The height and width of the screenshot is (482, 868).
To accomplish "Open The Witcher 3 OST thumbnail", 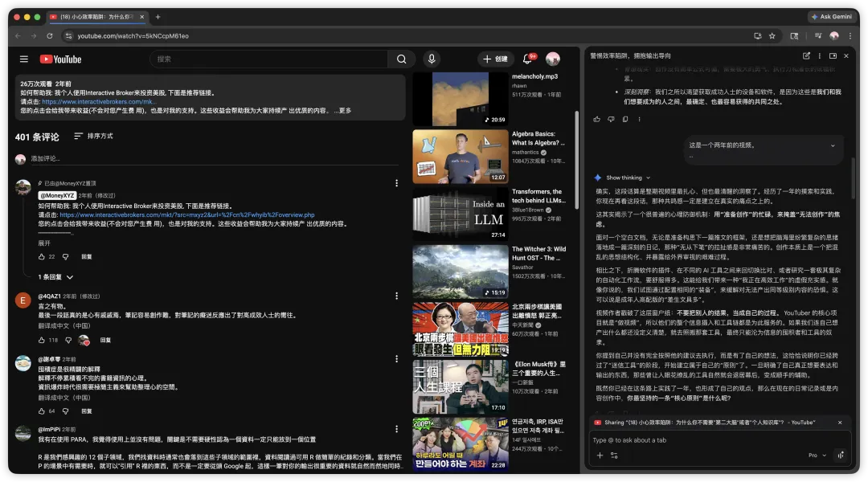I will pyautogui.click(x=461, y=272).
